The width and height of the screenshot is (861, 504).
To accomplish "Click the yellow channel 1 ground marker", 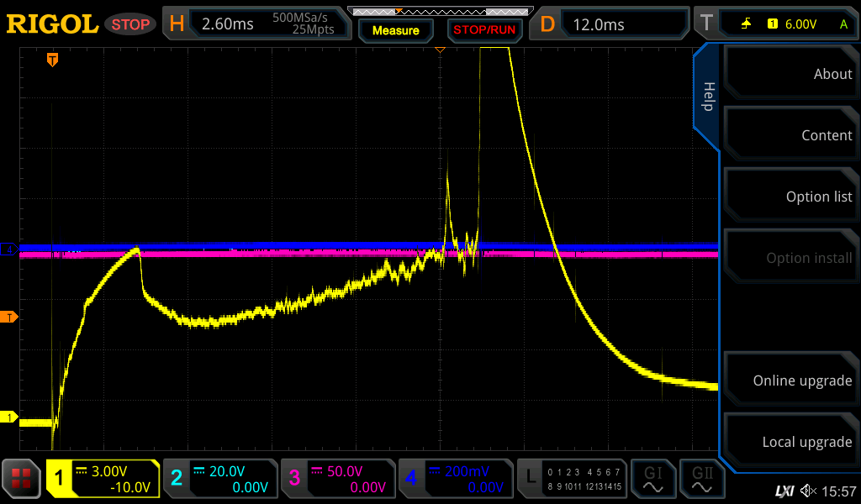I will (10, 417).
